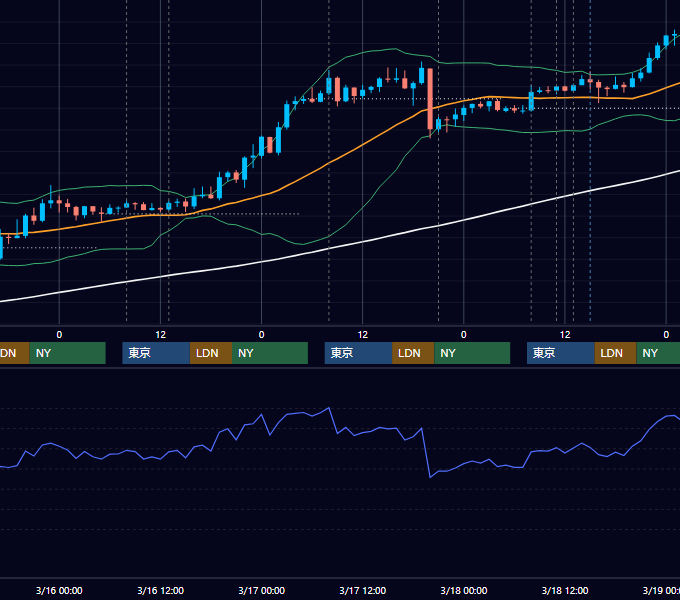Pick the NY session block spanning 3/19 00:00
This screenshot has height=600, width=680.
[658, 353]
